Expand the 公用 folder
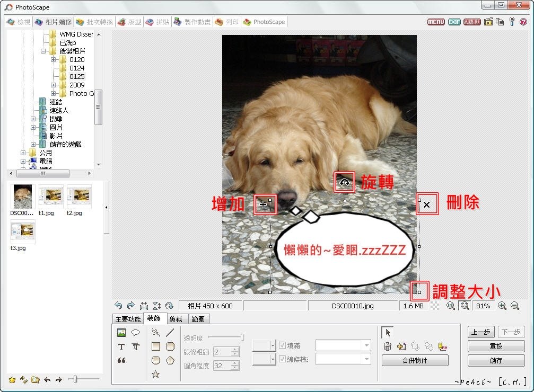534x392 pixels. click(x=23, y=153)
